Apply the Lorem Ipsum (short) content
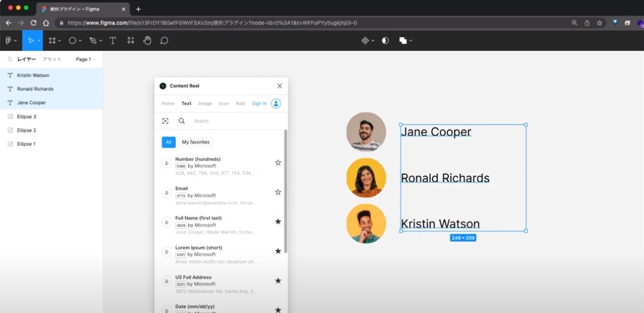Image resolution: width=644 pixels, height=313 pixels. 221,255
